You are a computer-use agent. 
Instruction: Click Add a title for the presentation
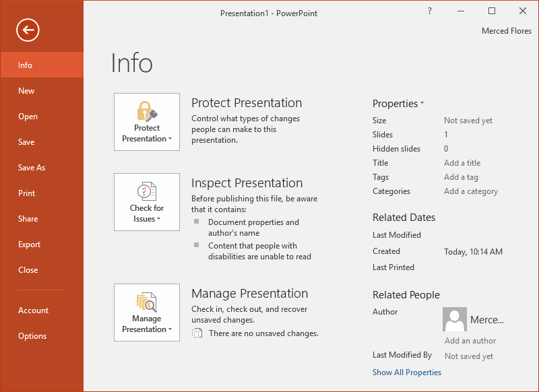(x=462, y=162)
